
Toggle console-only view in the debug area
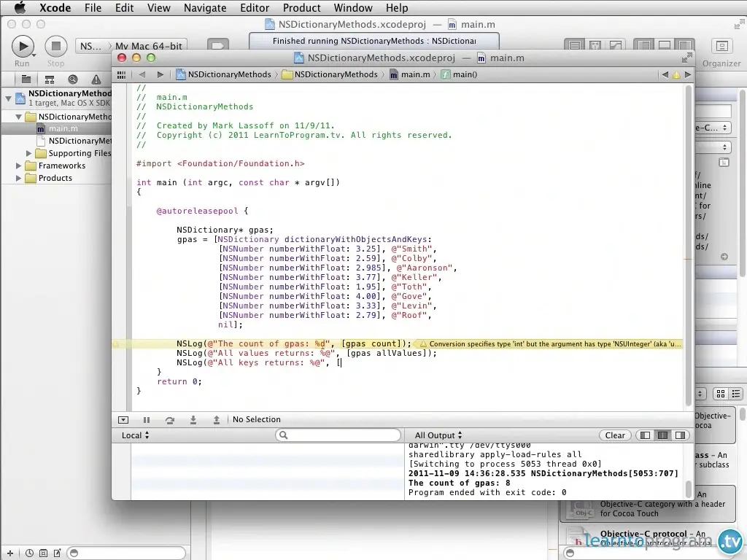tap(680, 435)
